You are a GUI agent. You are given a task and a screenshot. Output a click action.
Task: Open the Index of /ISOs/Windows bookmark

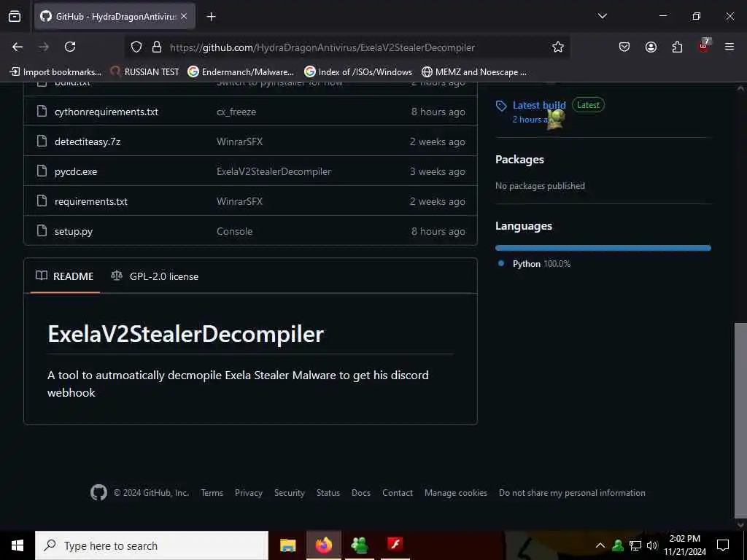pyautogui.click(x=358, y=72)
